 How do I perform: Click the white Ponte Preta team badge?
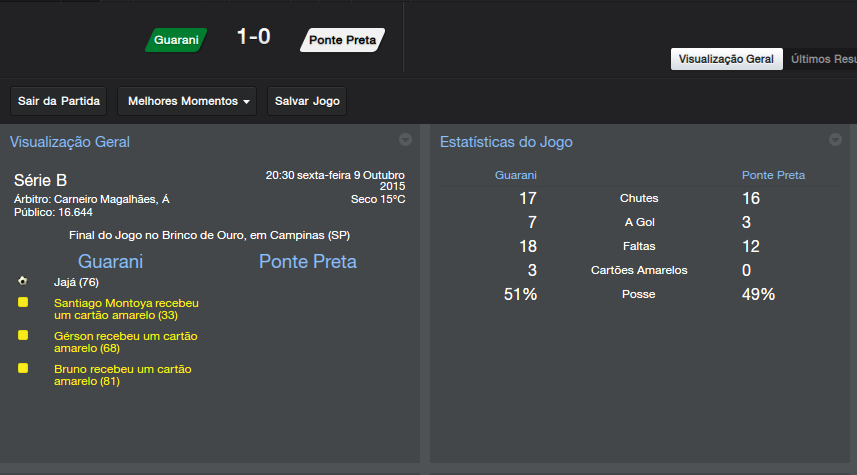342,40
